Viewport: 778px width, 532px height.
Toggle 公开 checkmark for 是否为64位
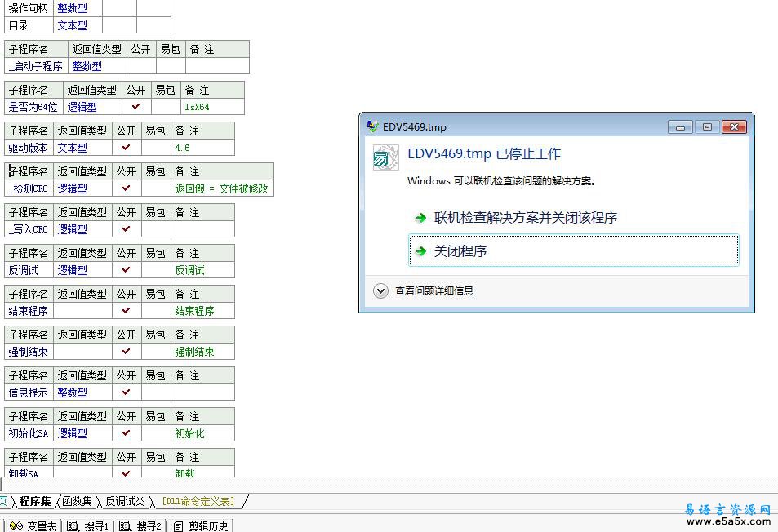[136, 107]
